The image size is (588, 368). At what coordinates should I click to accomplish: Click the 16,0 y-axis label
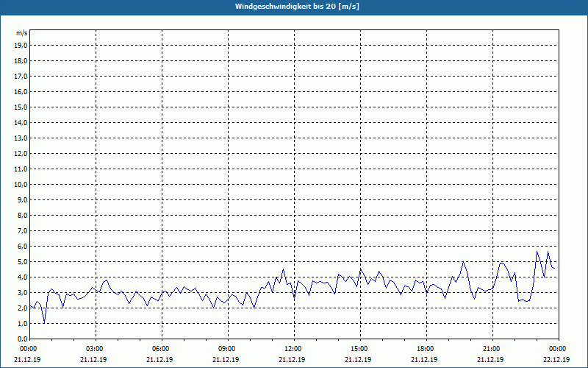click(x=21, y=91)
